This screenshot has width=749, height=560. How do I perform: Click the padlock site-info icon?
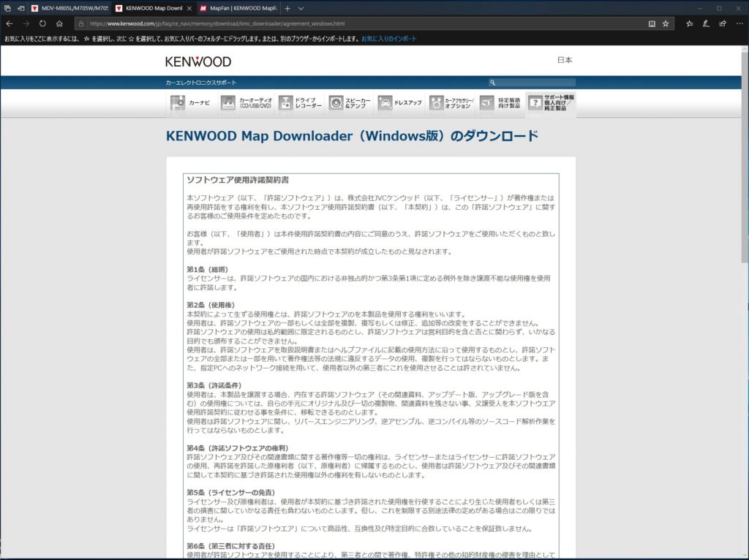(x=81, y=23)
